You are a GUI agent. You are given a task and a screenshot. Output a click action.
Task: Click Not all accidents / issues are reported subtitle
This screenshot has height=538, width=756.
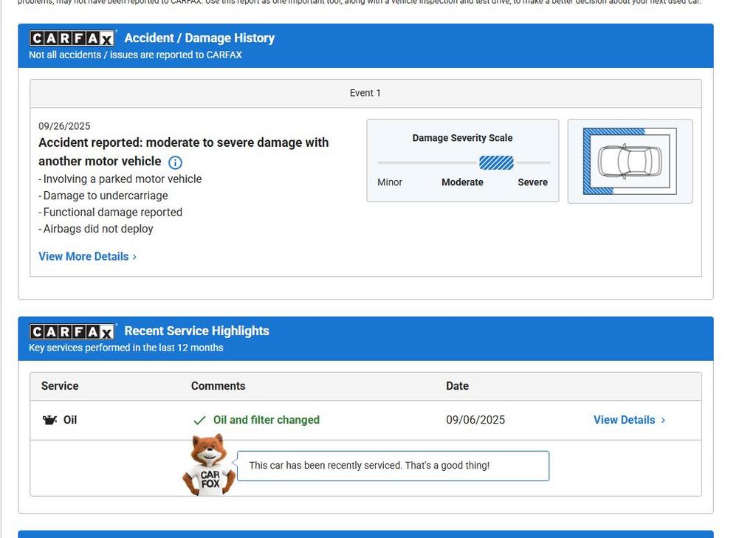pyautogui.click(x=136, y=55)
